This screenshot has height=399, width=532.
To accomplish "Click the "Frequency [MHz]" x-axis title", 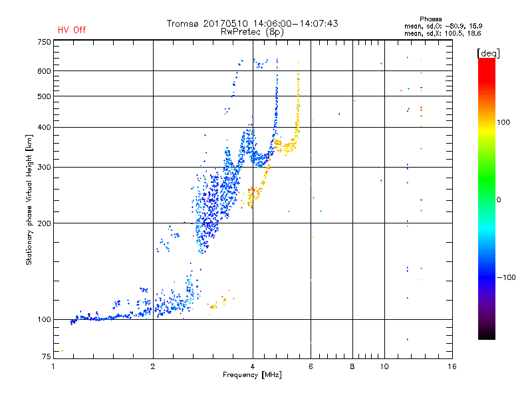I will point(252,375).
